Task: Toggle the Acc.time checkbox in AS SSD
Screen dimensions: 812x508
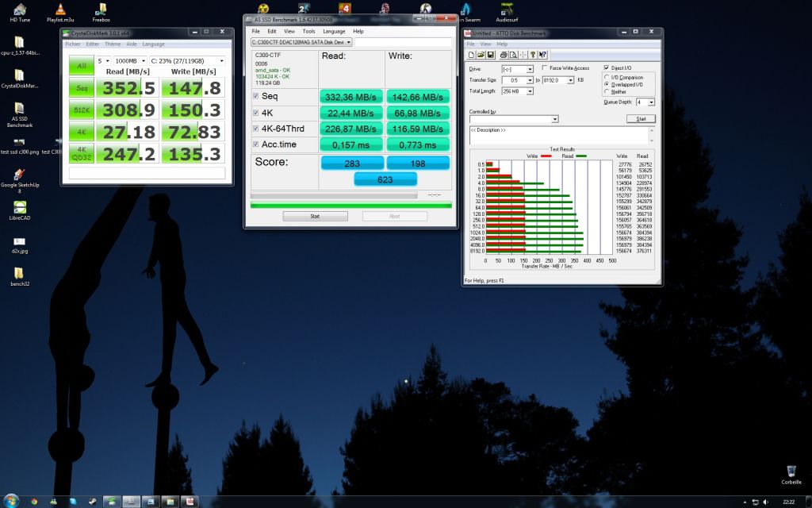Action: click(256, 144)
